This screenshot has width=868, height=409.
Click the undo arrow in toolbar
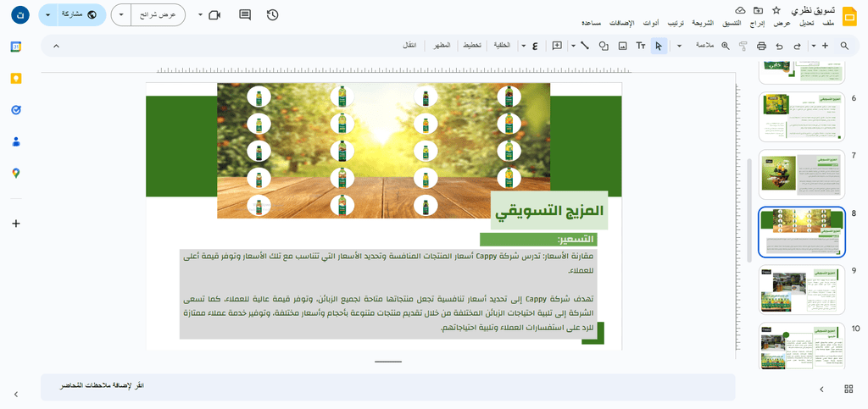[x=780, y=46]
